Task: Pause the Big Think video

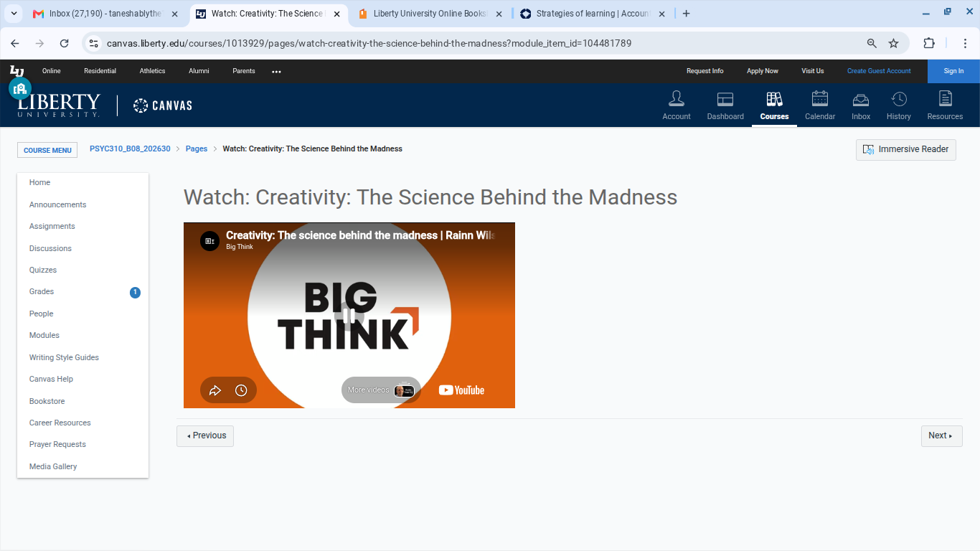Action: point(349,316)
